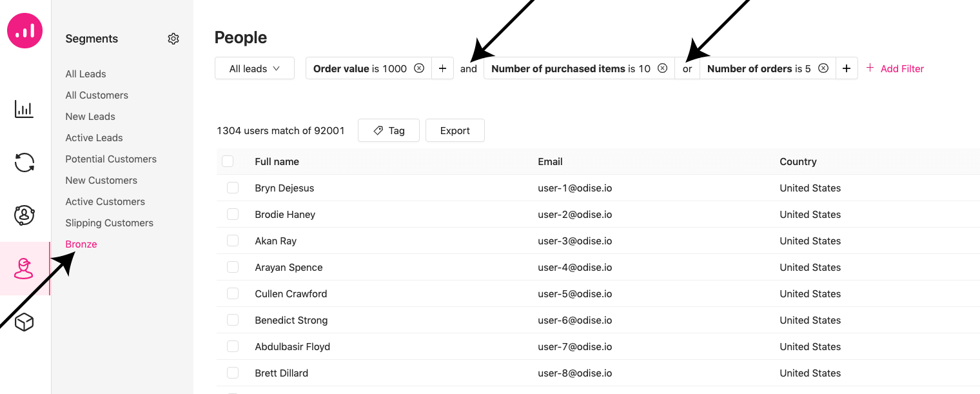The height and width of the screenshot is (394, 980).
Task: Click Add Filter link
Action: pos(895,68)
